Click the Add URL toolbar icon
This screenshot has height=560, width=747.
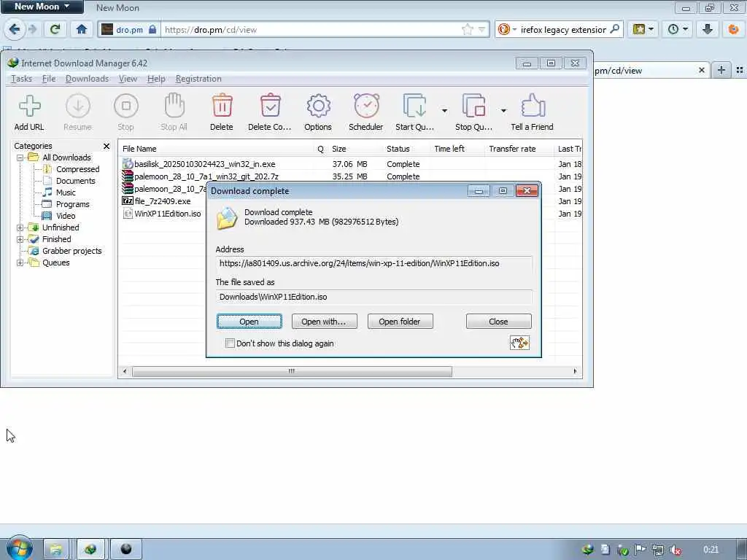click(x=29, y=106)
